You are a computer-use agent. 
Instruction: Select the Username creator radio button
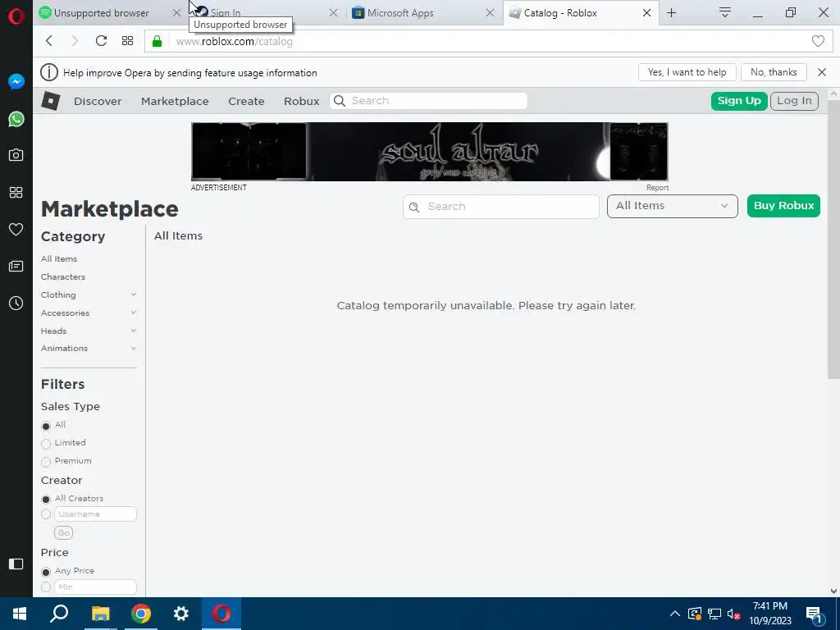coord(46,514)
